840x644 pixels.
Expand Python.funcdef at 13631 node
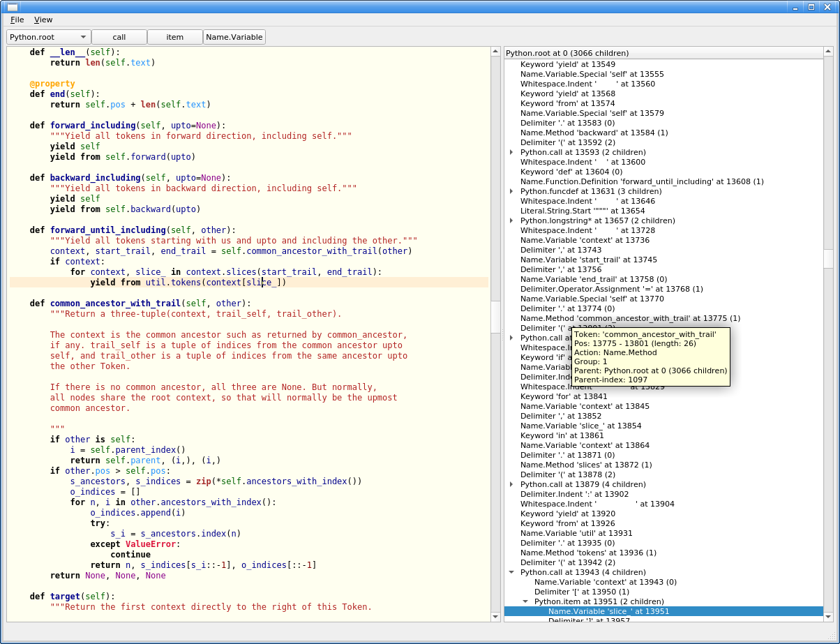click(x=511, y=191)
